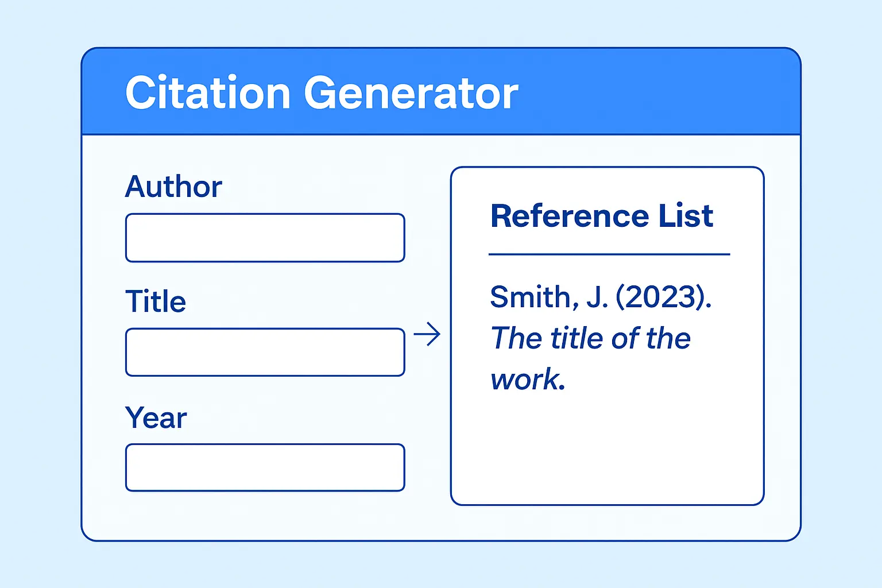This screenshot has height=588, width=882.
Task: Click the word 'List' in panel heading
Action: [686, 216]
